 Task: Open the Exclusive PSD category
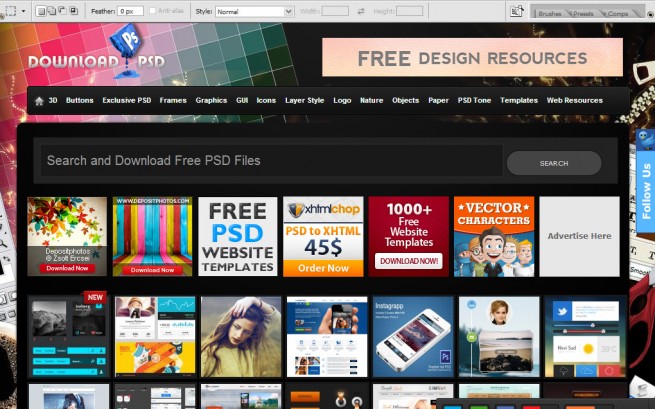(127, 100)
